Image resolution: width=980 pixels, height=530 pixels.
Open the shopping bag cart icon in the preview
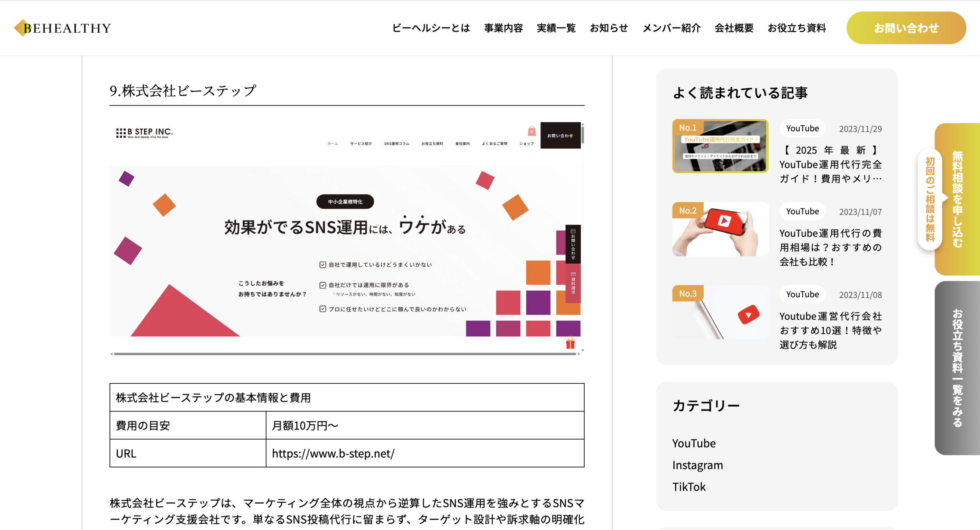click(532, 131)
